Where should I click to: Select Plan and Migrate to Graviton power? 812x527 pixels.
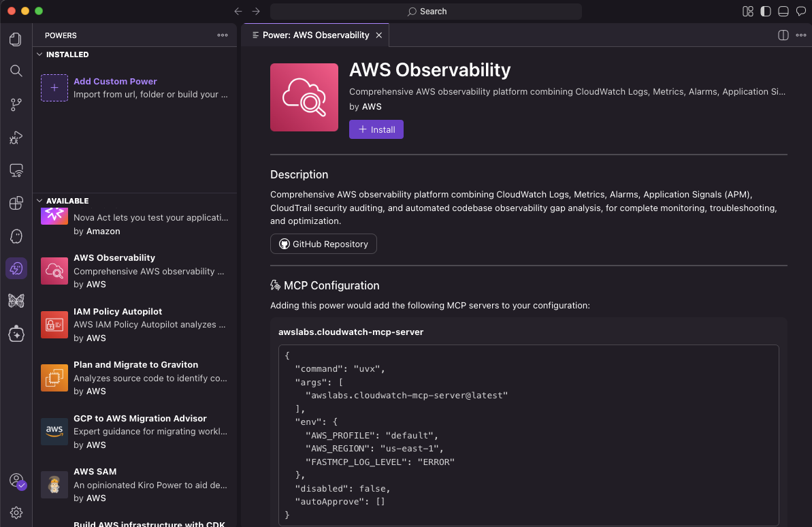(135, 378)
